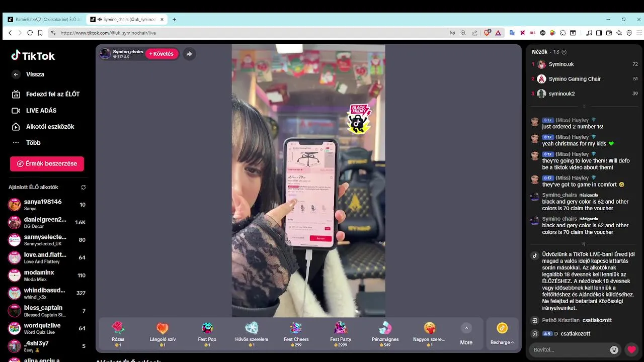Open the emoji picker in the chat input
644x362 pixels.
point(614,350)
